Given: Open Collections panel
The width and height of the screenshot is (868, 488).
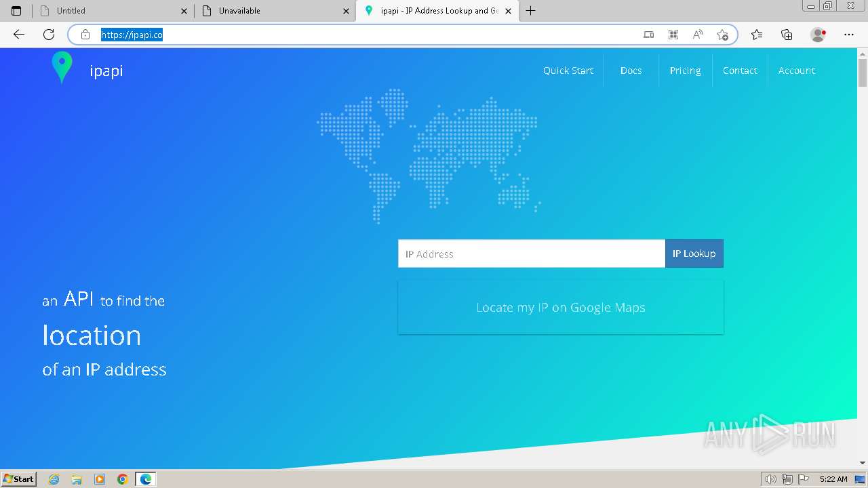Looking at the screenshot, I should pos(787,35).
